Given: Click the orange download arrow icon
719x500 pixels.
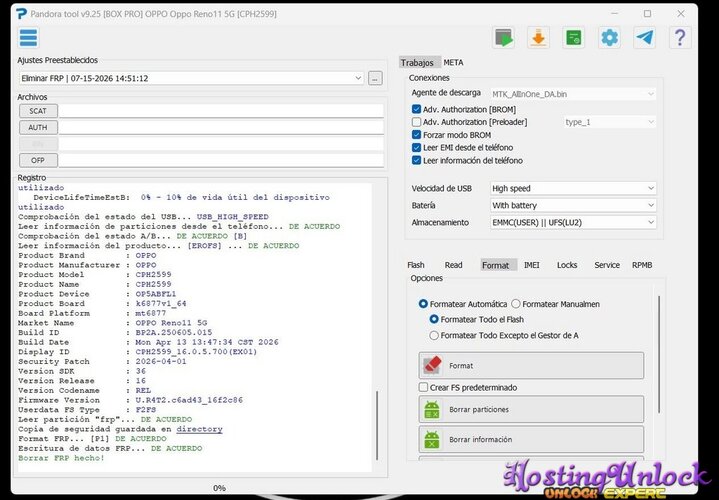Looking at the screenshot, I should (x=538, y=38).
